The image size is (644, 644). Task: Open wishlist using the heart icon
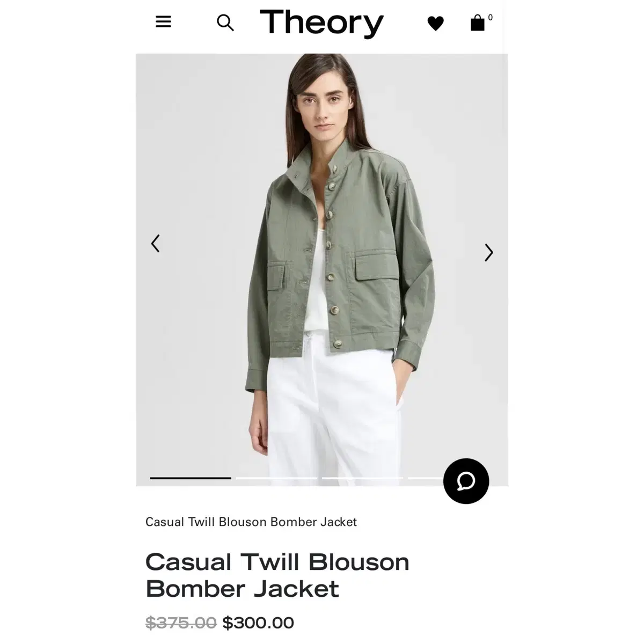[x=435, y=23]
